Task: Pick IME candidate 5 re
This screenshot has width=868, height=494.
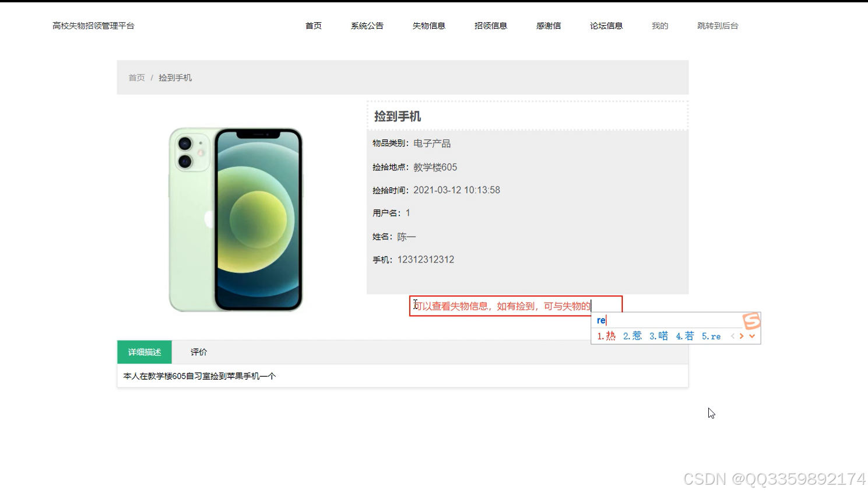Action: [x=711, y=336]
